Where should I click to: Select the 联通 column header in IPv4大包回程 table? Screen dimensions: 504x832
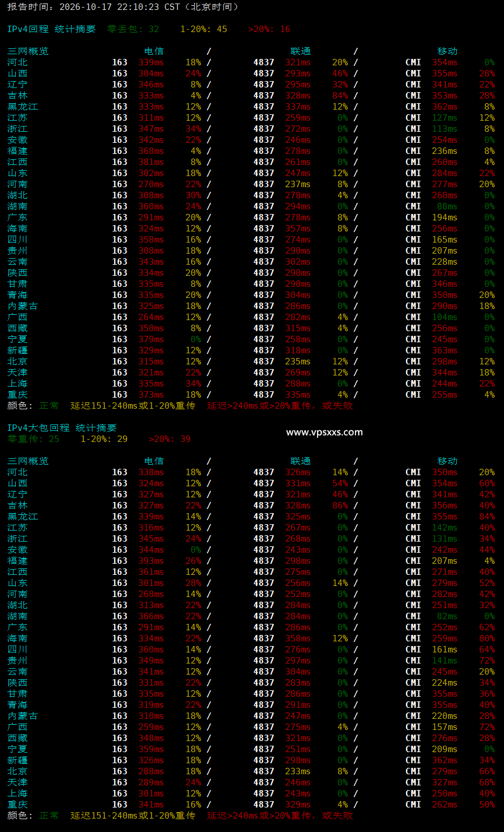[301, 461]
